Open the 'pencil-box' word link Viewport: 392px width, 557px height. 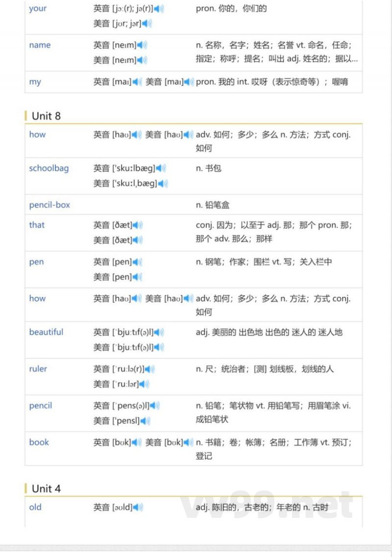coord(49,205)
